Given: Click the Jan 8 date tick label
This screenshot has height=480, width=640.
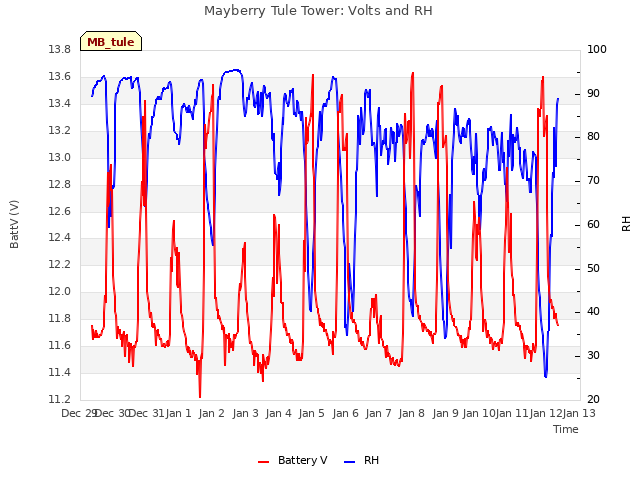Looking at the screenshot, I should 412,413.
